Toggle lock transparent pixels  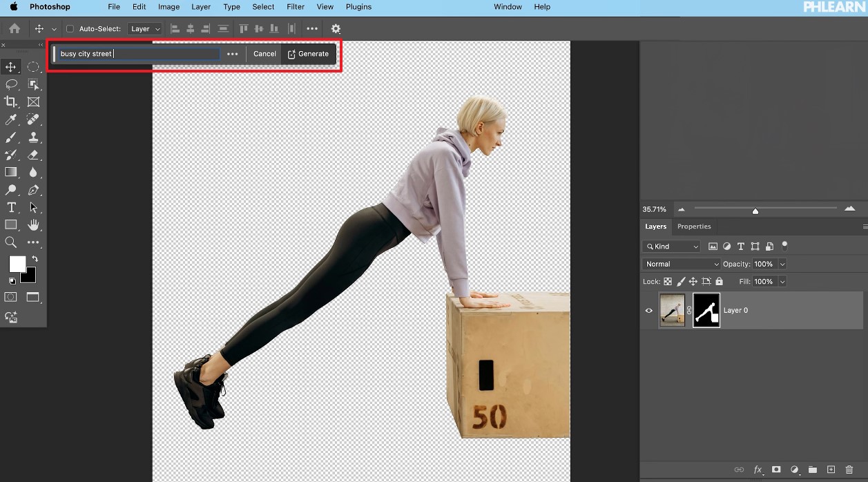click(x=668, y=282)
